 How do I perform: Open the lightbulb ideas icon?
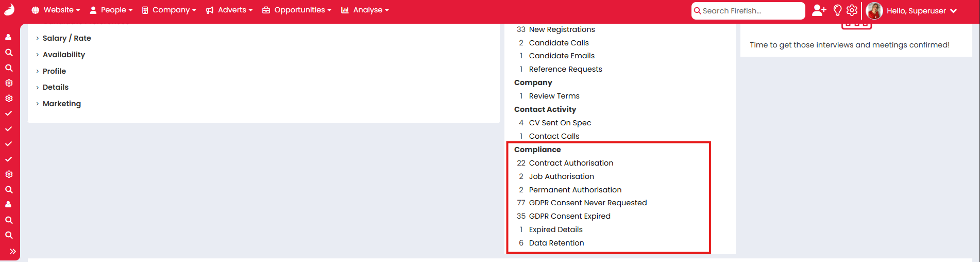pos(837,10)
